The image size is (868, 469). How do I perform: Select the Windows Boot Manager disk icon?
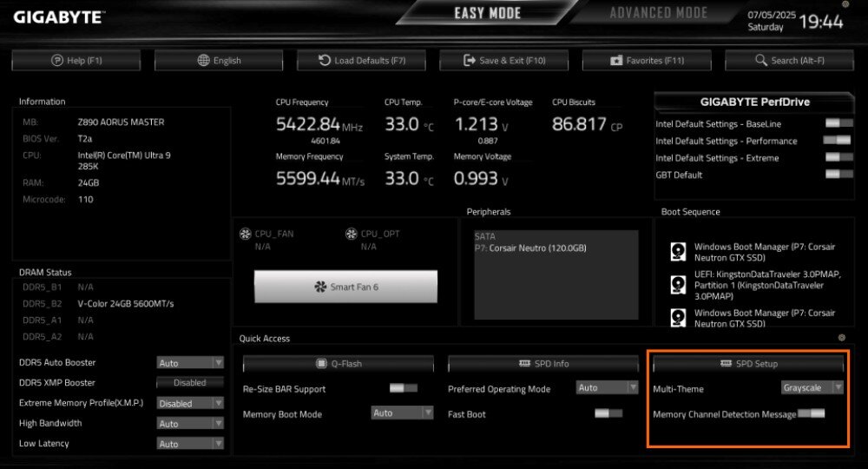pyautogui.click(x=677, y=252)
